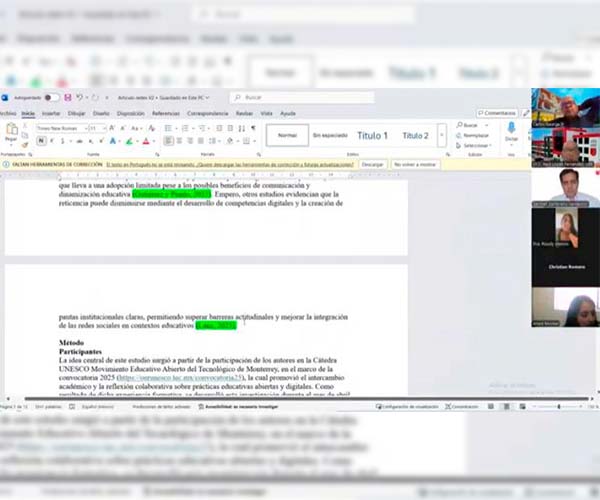Viewport: 600px width, 500px height.
Task: Toggle Subscript formatting
Action: 91,141
